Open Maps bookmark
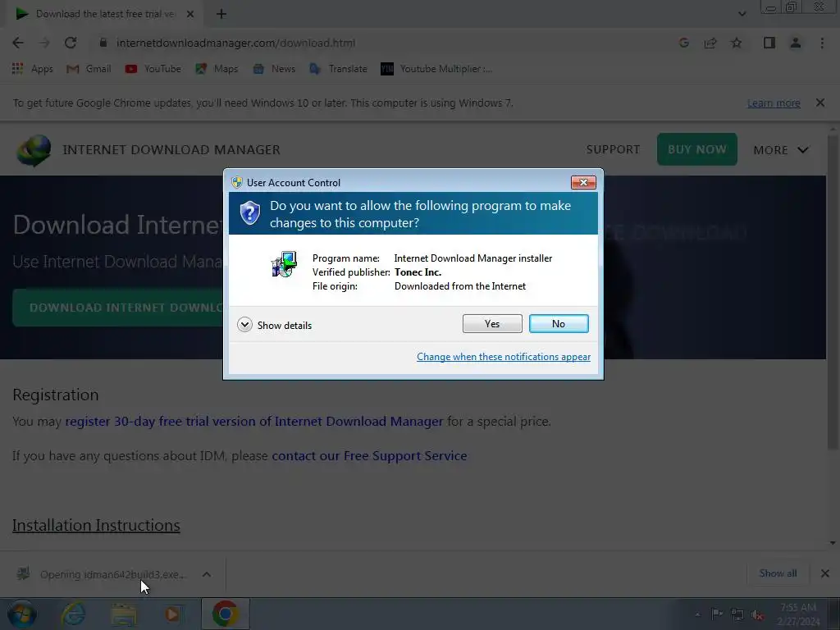The image size is (840, 630). (x=217, y=69)
